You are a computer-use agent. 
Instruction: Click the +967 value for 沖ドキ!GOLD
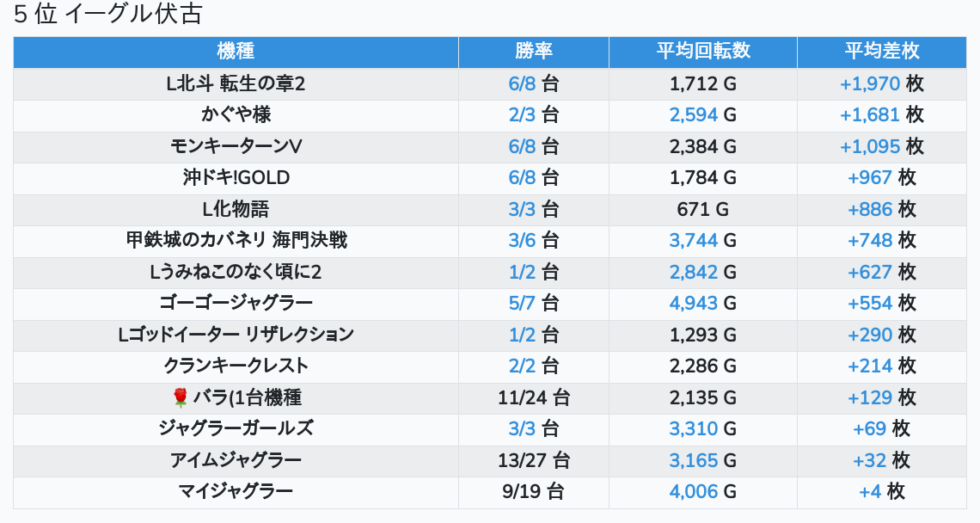(x=870, y=177)
